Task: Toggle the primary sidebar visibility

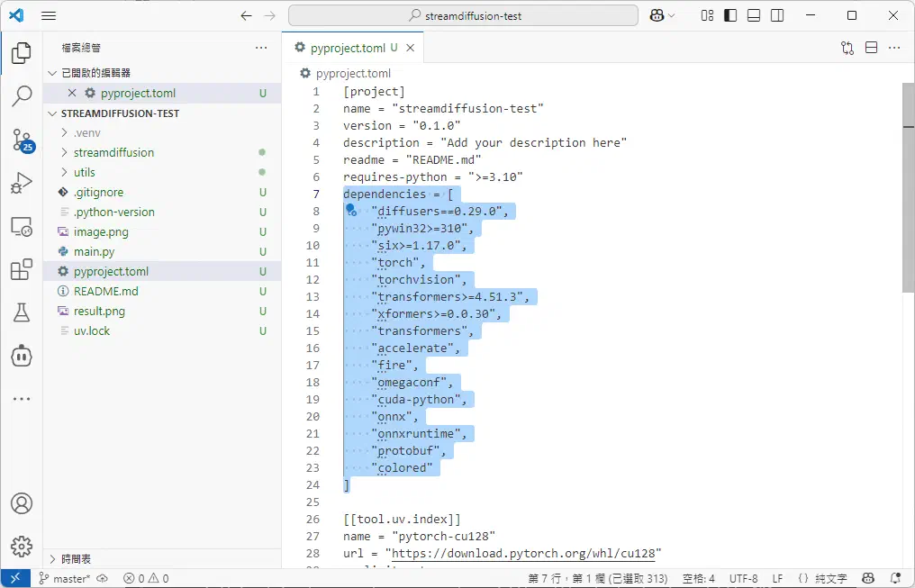Action: (731, 15)
